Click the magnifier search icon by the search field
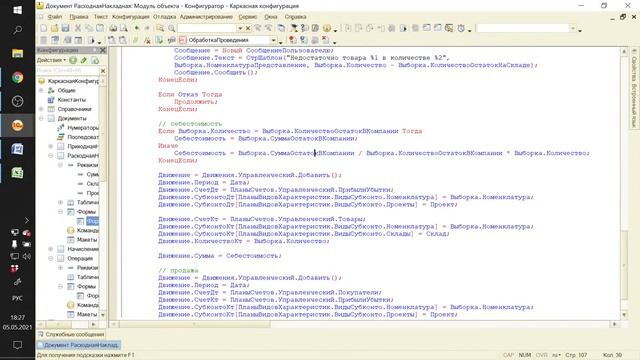The height and width of the screenshot is (360, 640). pos(171,28)
